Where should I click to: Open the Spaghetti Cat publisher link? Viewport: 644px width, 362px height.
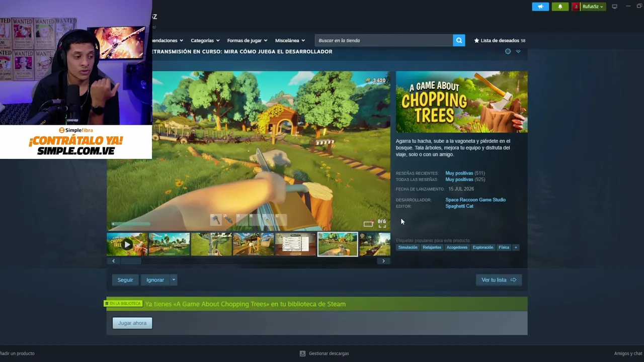459,206
